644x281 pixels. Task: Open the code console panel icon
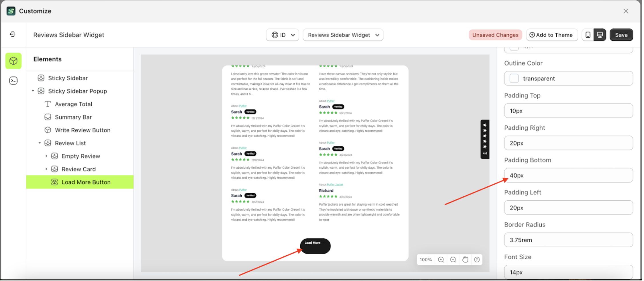pyautogui.click(x=13, y=80)
